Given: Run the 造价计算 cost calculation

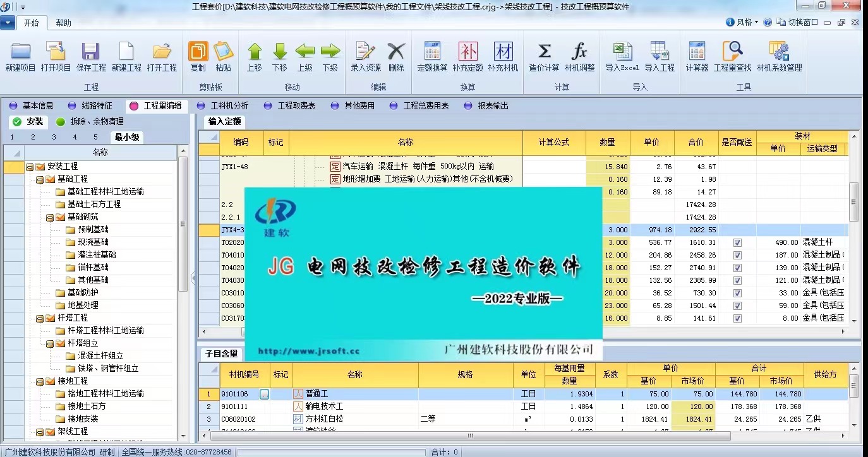Looking at the screenshot, I should point(545,57).
